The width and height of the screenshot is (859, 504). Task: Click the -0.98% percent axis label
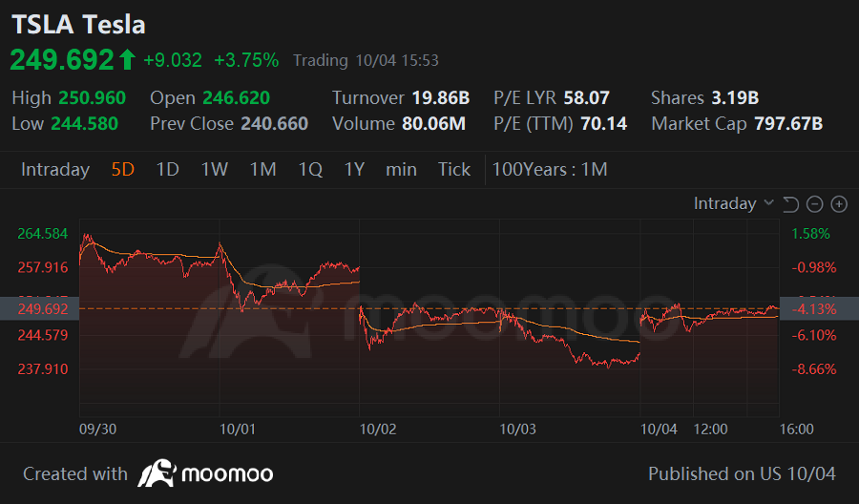[813, 267]
